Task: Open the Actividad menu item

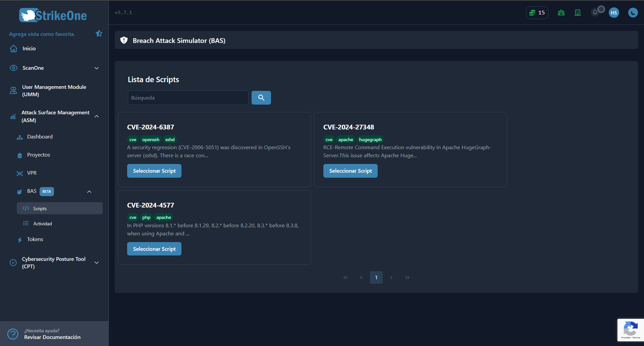Action: [43, 224]
